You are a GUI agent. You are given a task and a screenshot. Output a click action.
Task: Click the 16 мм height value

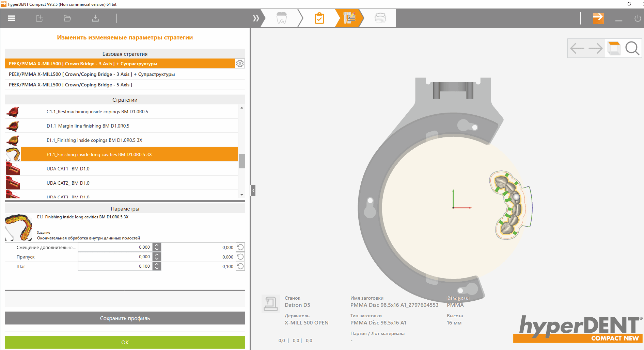[454, 323]
